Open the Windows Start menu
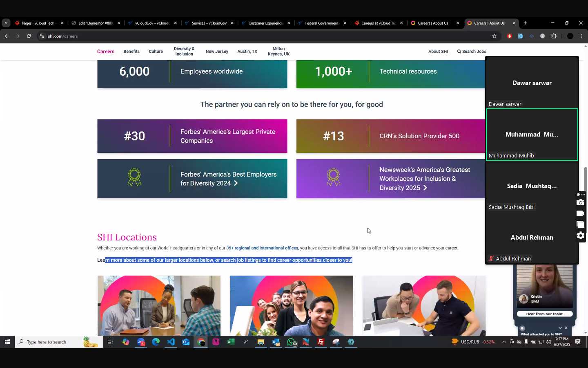The image size is (588, 368). click(7, 342)
